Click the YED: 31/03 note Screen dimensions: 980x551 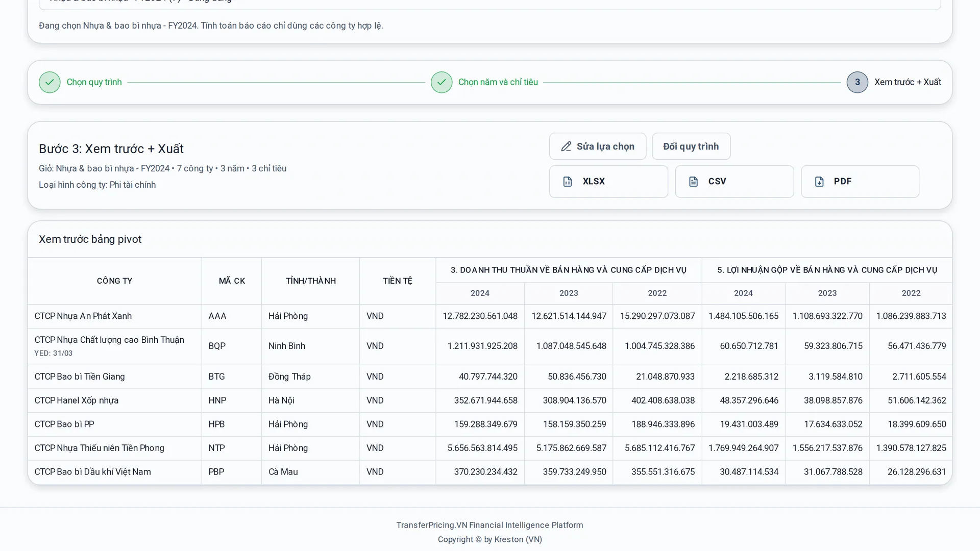pyautogui.click(x=54, y=353)
